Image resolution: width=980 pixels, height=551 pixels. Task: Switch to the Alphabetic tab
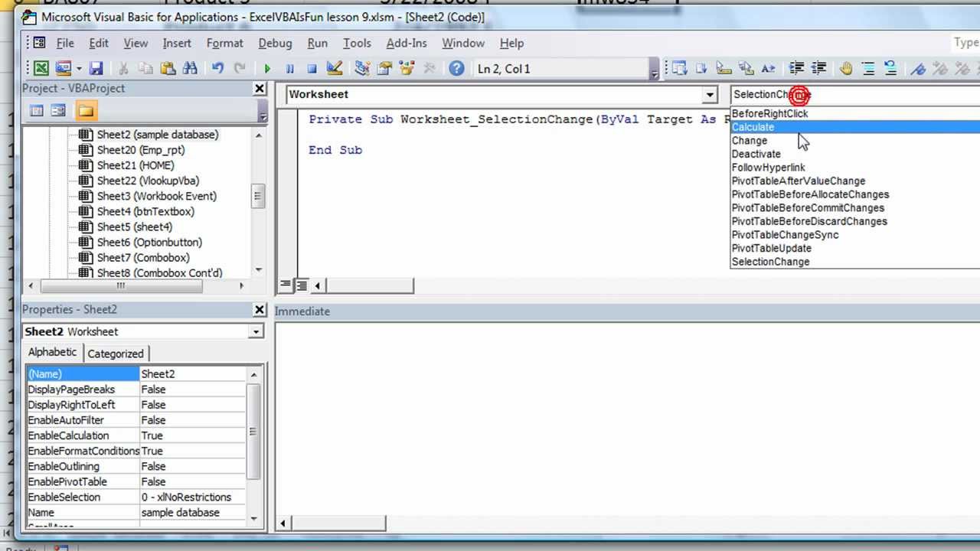(x=52, y=352)
